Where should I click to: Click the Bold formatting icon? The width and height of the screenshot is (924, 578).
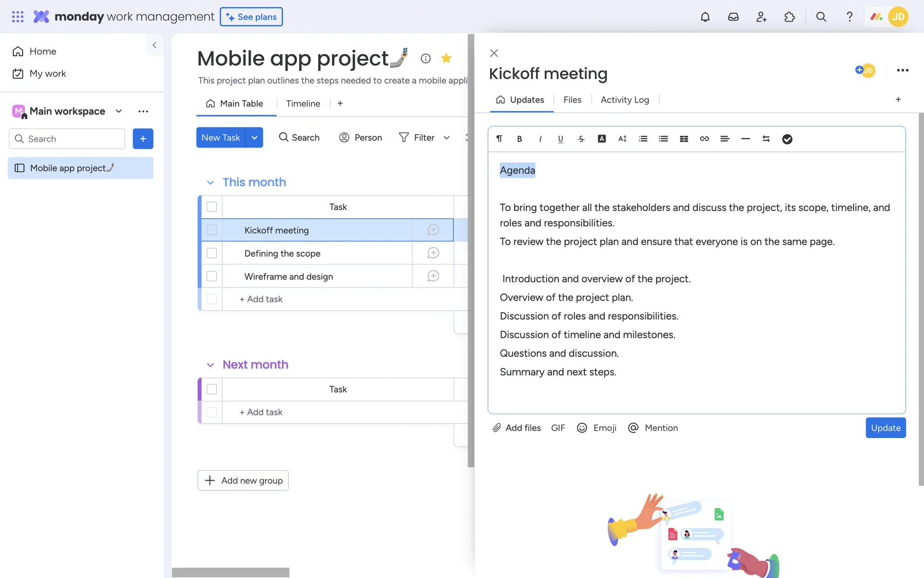(519, 139)
